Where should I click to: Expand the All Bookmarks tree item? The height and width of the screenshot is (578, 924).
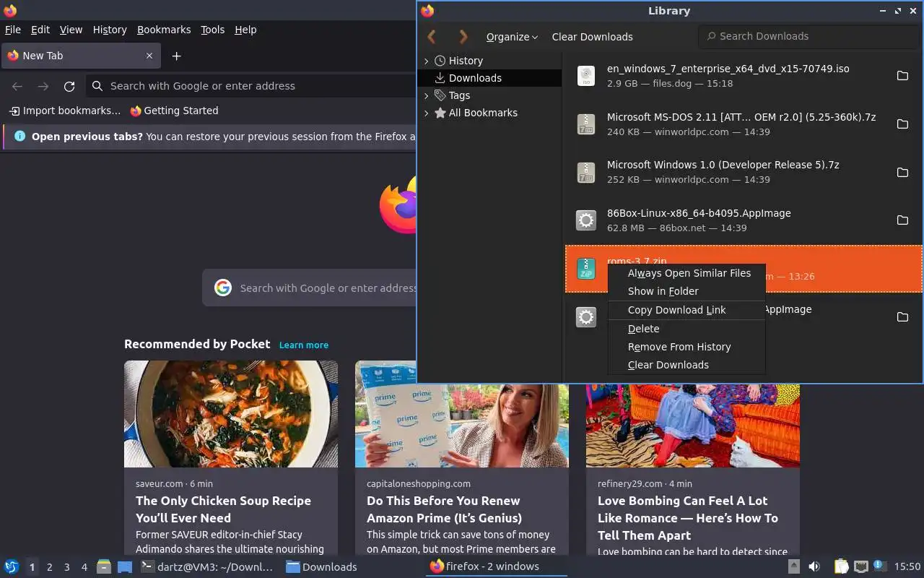[426, 113]
